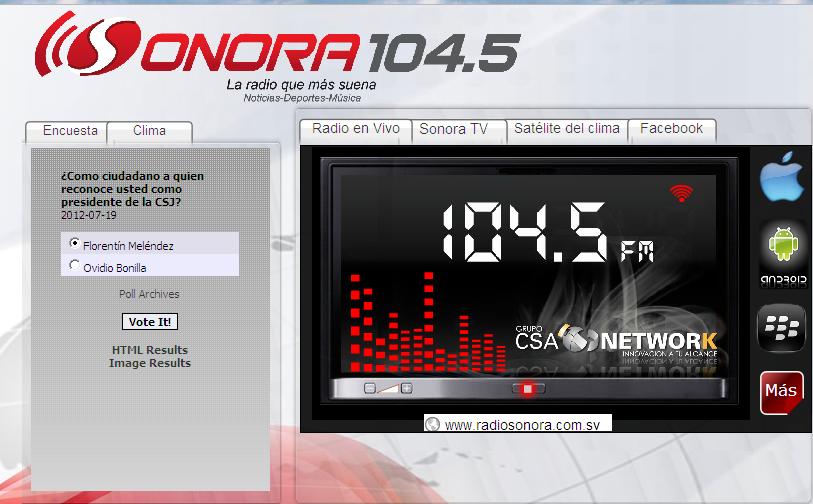Open the Satélite del clima tab
Image resolution: width=813 pixels, height=504 pixels.
pos(567,129)
